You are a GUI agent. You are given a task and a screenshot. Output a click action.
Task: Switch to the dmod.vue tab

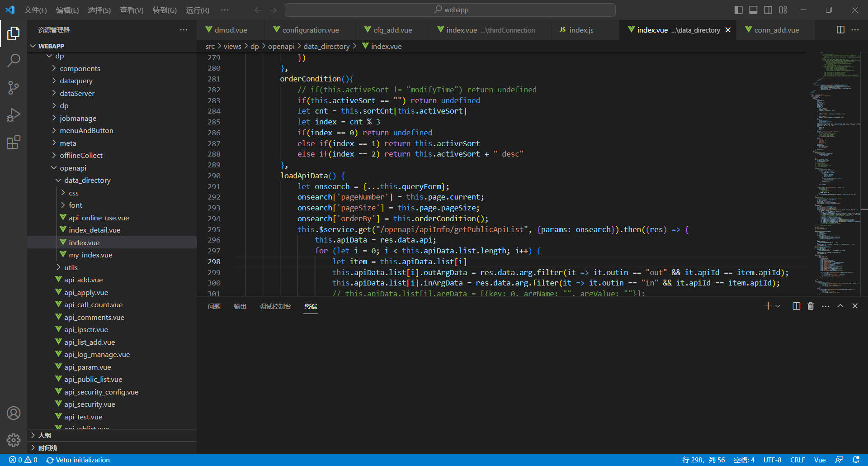[x=231, y=30]
